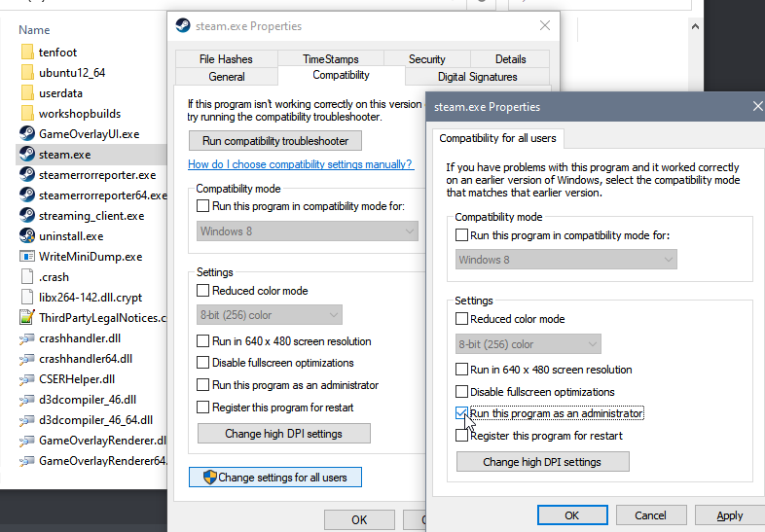Select the Compatibility for all users tab
This screenshot has height=532, width=765.
tap(497, 138)
